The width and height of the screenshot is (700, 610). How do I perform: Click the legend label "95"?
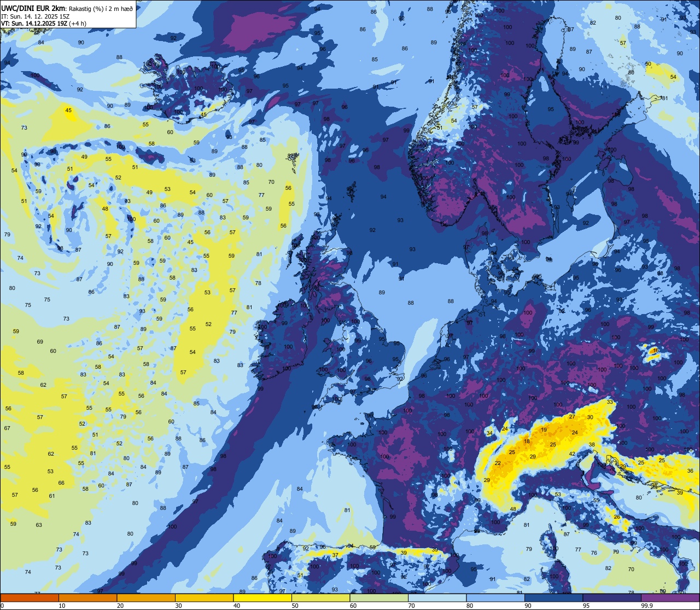coord(586,606)
